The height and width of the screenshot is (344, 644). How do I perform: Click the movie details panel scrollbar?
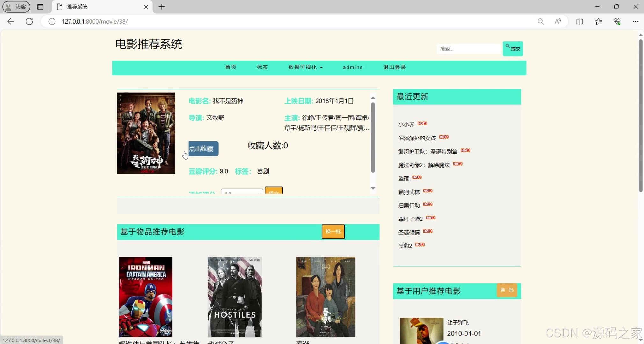(373, 138)
